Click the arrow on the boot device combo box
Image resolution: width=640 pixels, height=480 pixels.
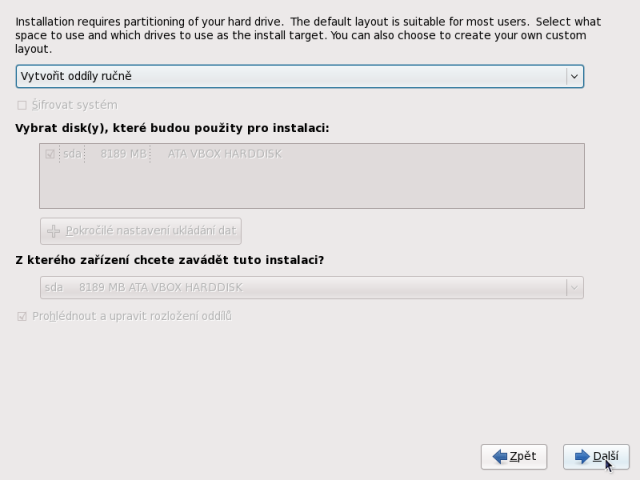[574, 288]
